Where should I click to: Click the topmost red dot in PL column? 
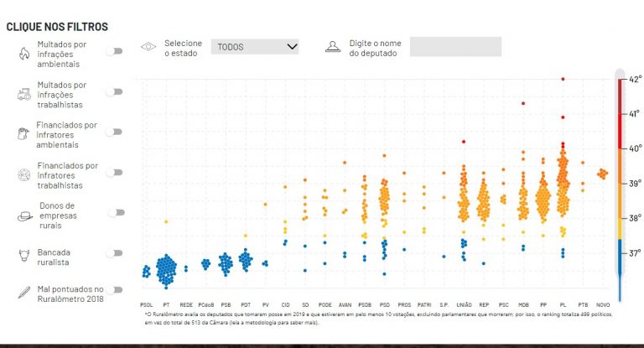[563, 79]
